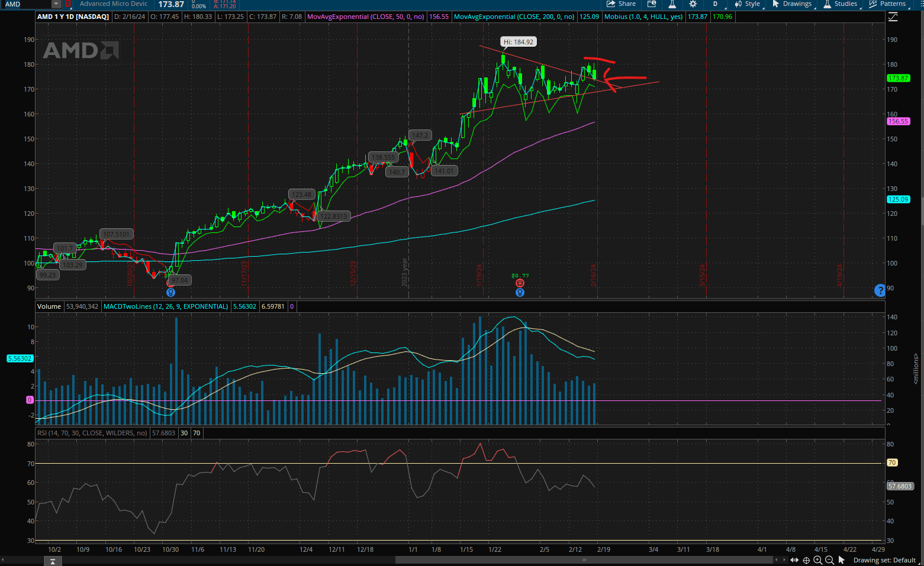Click the AMD symbol input field
The width and height of the screenshot is (924, 566).
tap(27, 4)
